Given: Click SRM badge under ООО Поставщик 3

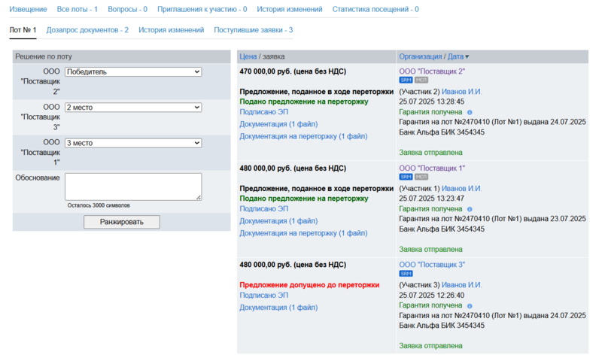Looking at the screenshot, I should click(406, 273).
